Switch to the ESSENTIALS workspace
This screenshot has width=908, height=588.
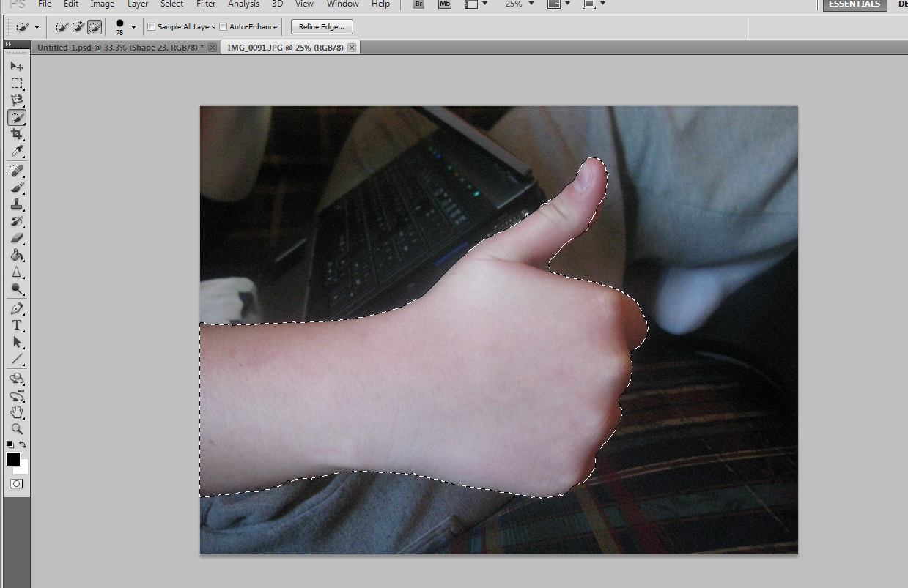click(855, 4)
